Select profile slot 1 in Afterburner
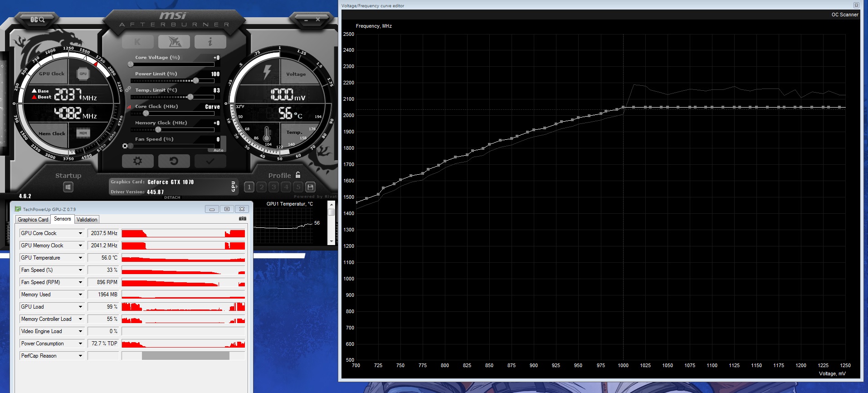The height and width of the screenshot is (393, 868). point(249,187)
